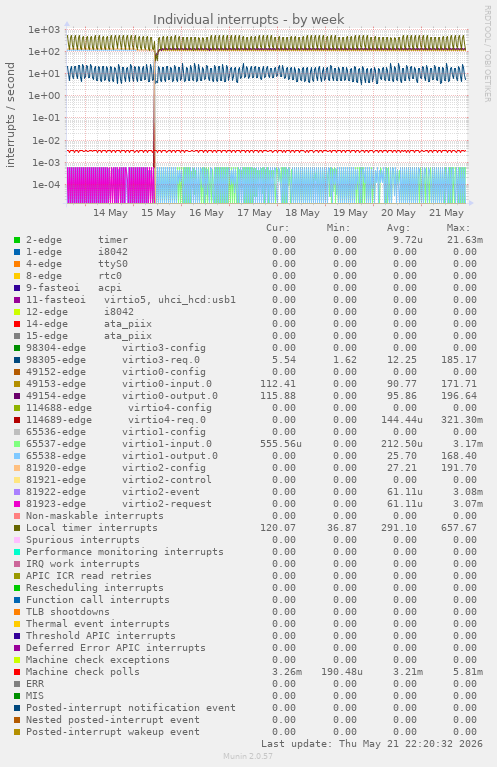Viewport: 497px width, 767px height.
Task: Click the 'Function call interrupts' legend label
Action: (98, 600)
